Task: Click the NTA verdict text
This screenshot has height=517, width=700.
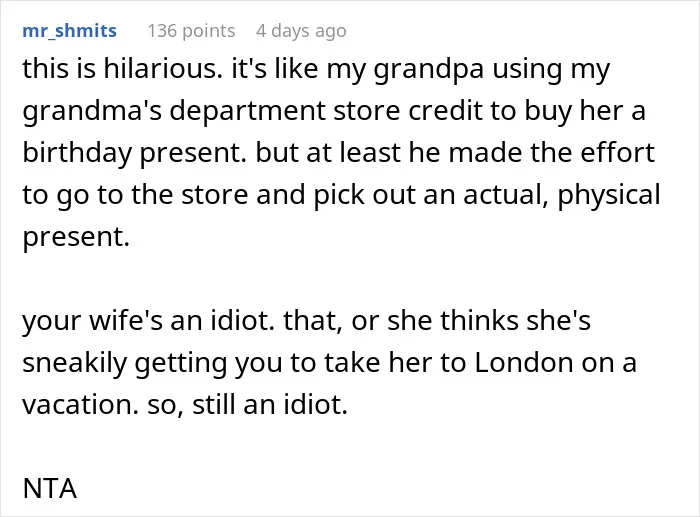Action: [50, 489]
